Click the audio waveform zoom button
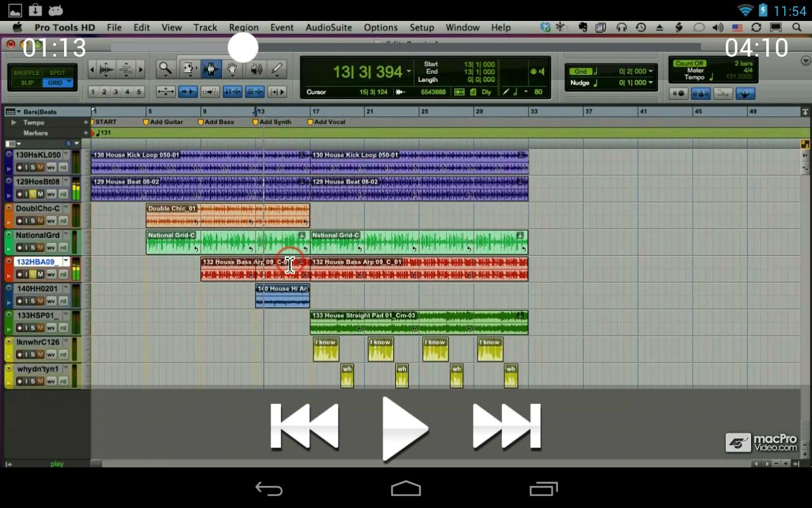The width and height of the screenshot is (812, 508). [107, 69]
